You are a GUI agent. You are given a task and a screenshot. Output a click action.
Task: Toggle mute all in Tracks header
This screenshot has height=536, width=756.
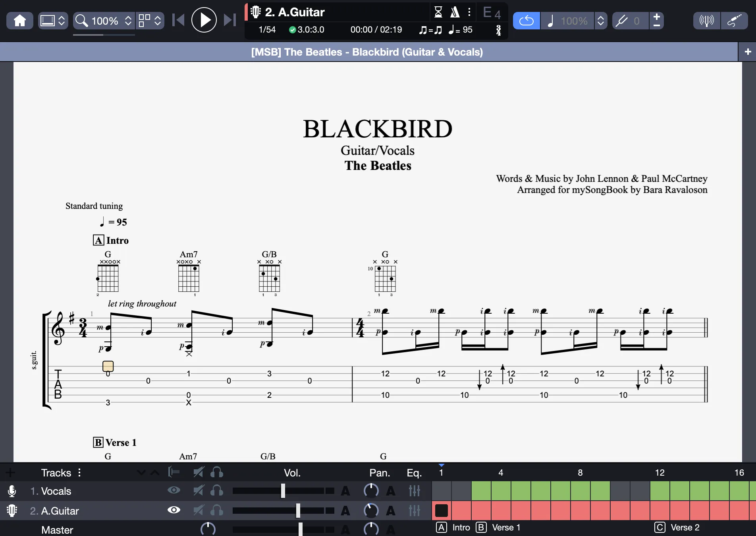198,472
